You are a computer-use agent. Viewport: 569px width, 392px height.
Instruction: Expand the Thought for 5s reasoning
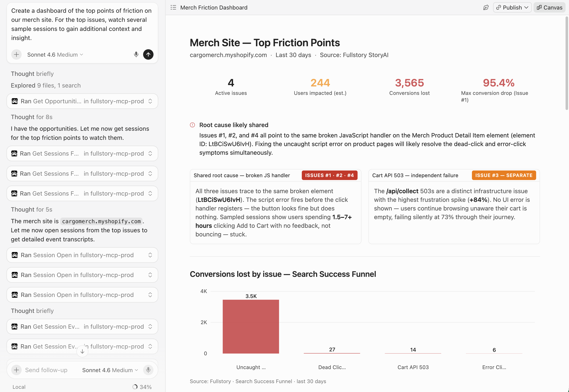click(32, 210)
